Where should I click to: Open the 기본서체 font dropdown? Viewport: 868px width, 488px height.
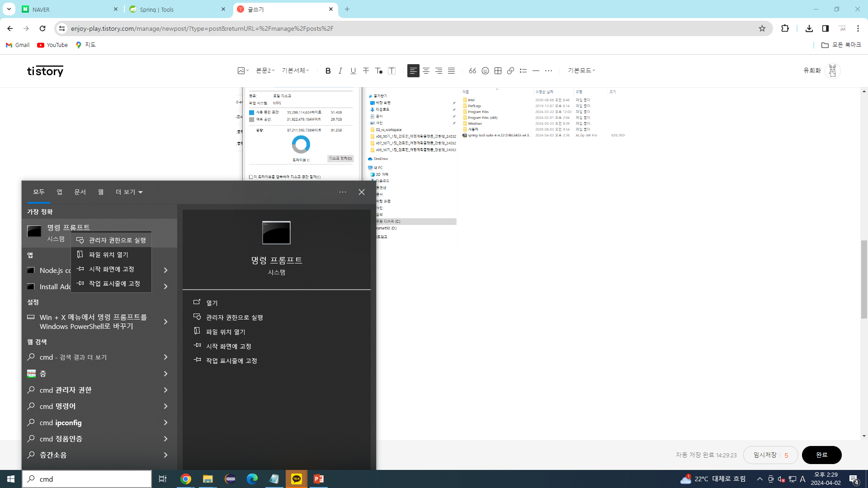295,70
